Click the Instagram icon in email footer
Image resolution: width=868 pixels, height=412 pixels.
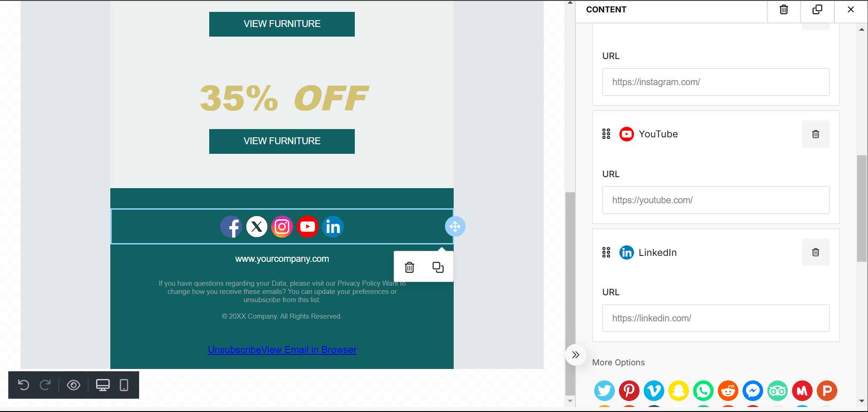pyautogui.click(x=282, y=227)
